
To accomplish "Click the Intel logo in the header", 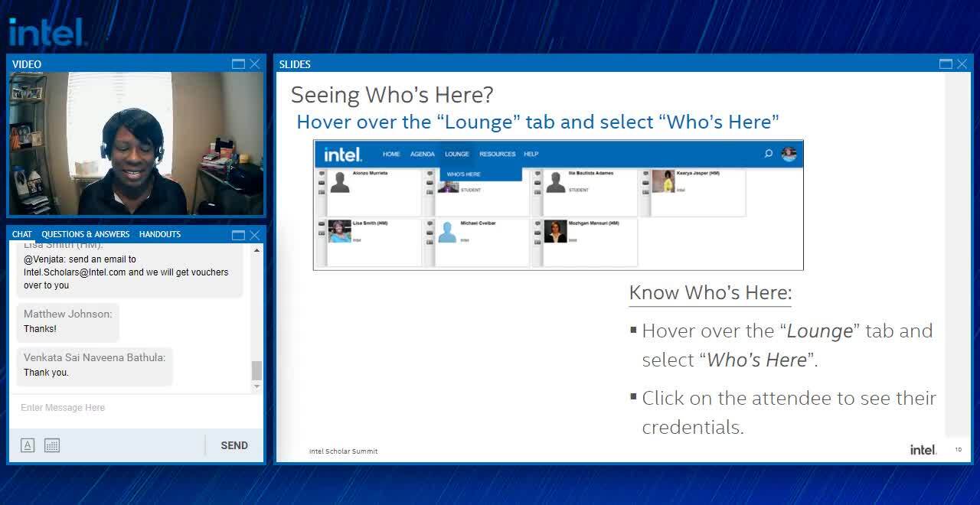I will [46, 32].
